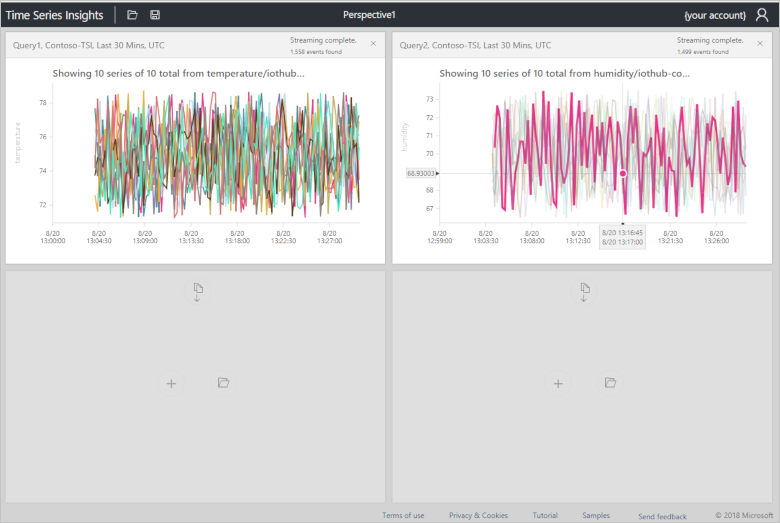Close the Query2 humidity panel
This screenshot has height=523, width=780.
pyautogui.click(x=760, y=44)
